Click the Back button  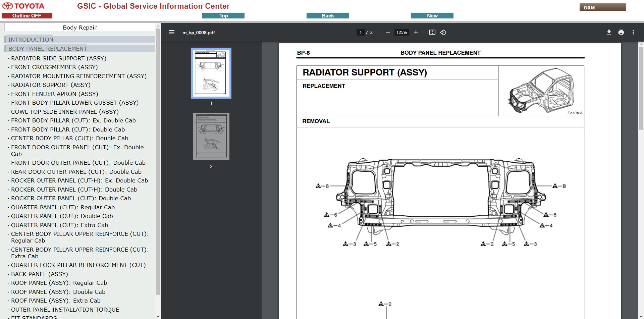[328, 16]
